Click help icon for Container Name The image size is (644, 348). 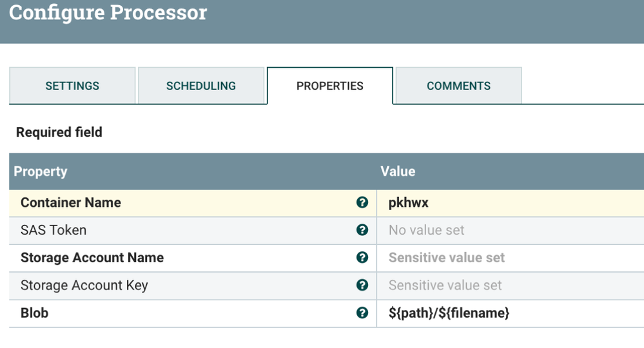point(362,202)
